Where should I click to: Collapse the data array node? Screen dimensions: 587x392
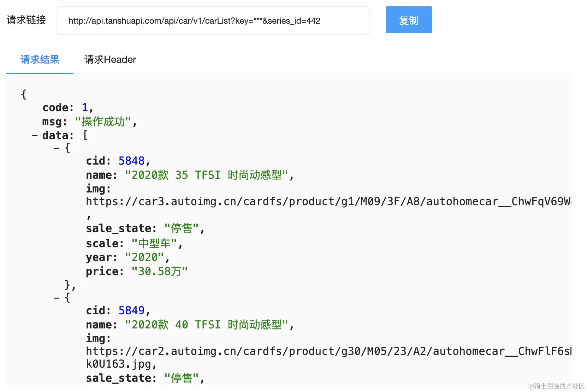35,136
